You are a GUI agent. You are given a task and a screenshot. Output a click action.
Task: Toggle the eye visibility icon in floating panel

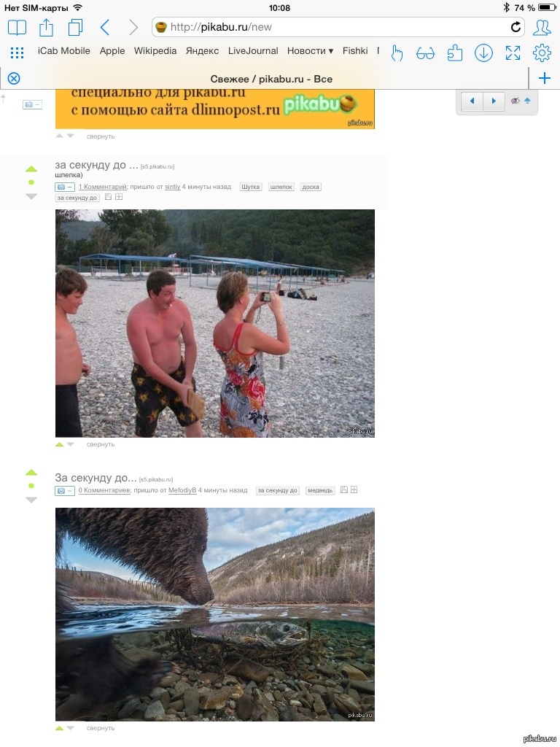pyautogui.click(x=515, y=101)
